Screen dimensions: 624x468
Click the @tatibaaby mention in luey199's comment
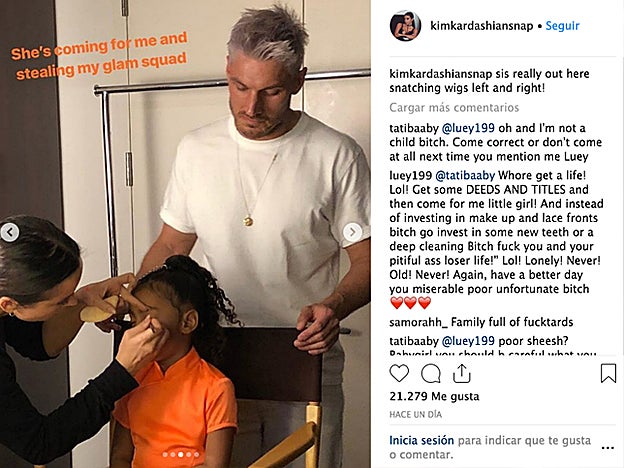465,176
